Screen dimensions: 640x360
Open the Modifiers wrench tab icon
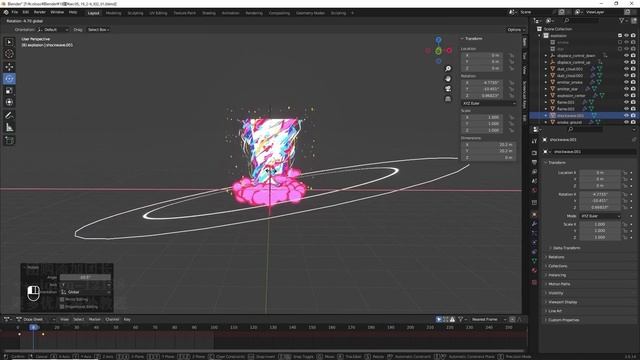[534, 224]
